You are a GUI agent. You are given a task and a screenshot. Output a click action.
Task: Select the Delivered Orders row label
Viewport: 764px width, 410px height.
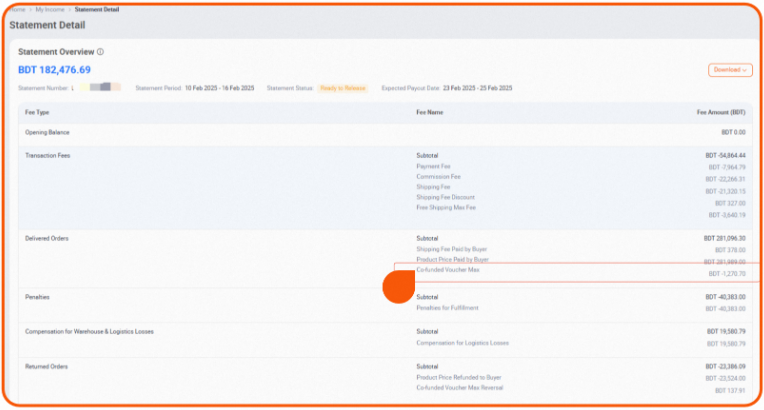(x=46, y=239)
